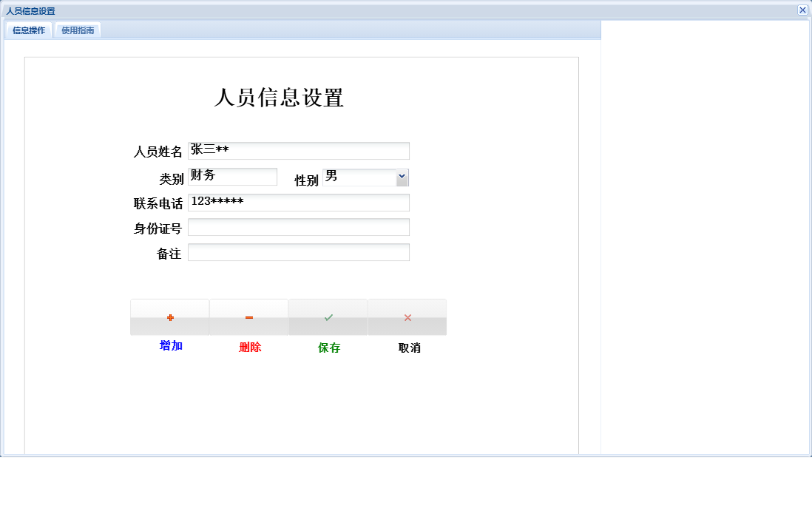Click the green checkmark (保存) icon
Screen dimensions: 812x508
pyautogui.click(x=328, y=316)
